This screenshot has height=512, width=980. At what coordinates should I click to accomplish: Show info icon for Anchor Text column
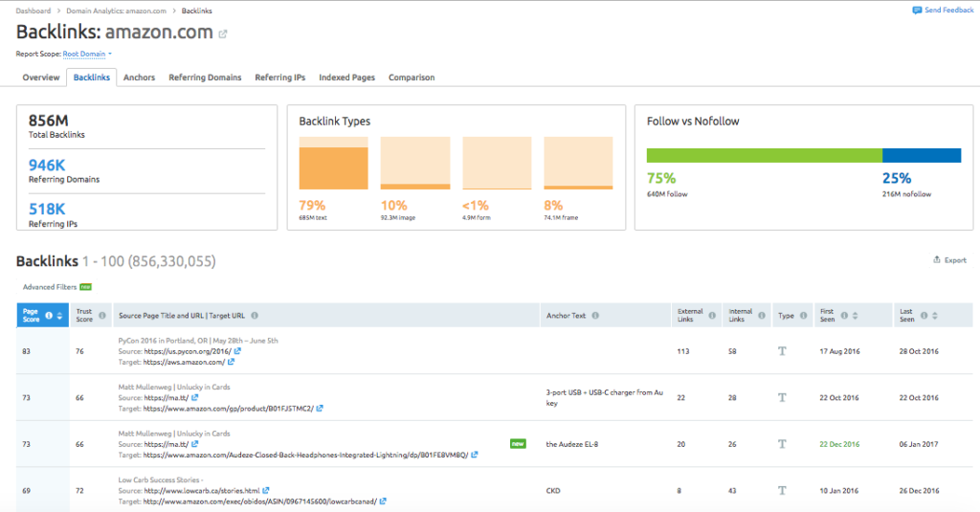tap(595, 316)
